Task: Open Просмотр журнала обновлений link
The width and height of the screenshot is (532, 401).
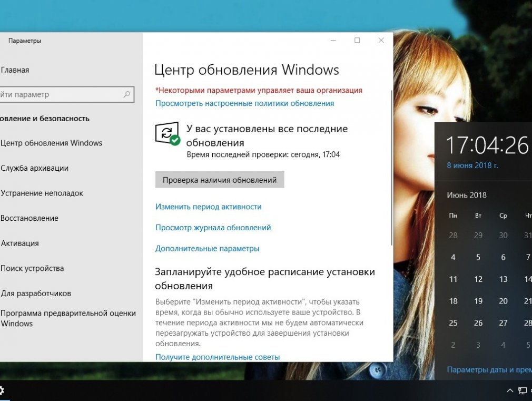Action: [213, 228]
